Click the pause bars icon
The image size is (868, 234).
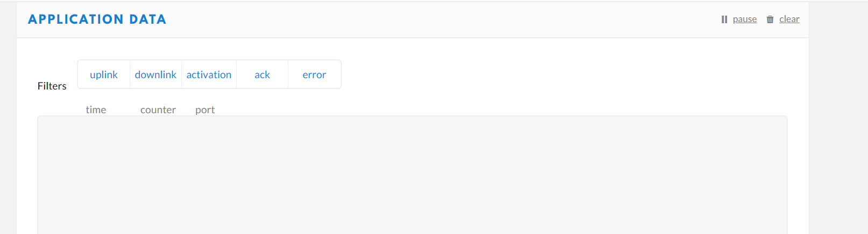pos(724,19)
